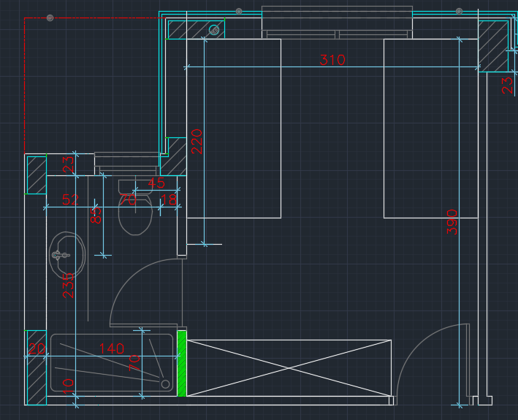Pick the hatched column left of washbasin top
The image size is (518, 420).
pos(37,175)
